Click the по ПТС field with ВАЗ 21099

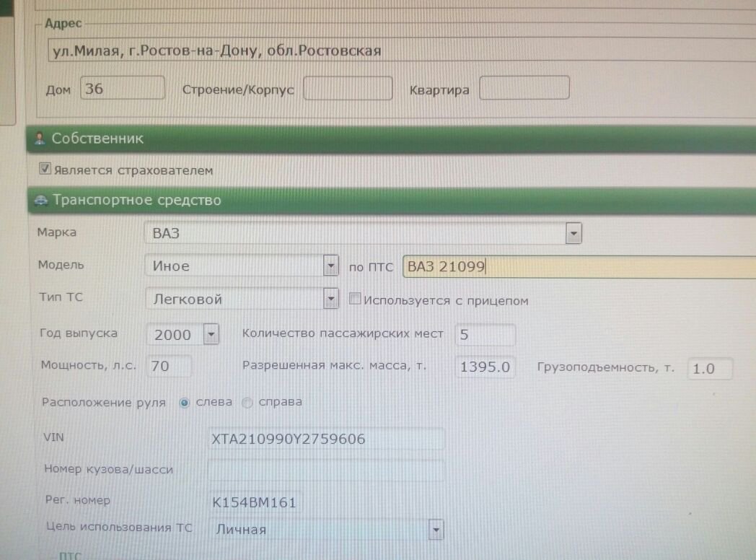579,267
